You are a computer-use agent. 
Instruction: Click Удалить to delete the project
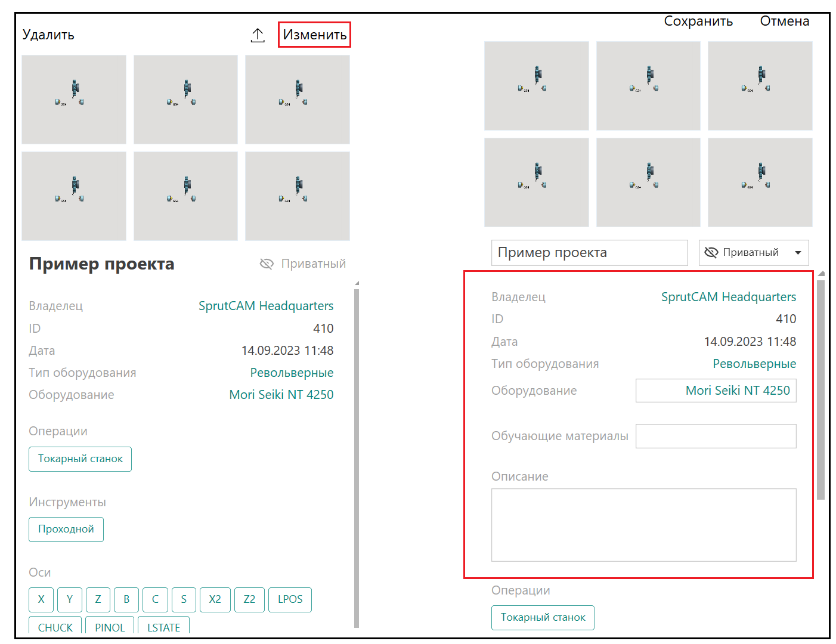click(x=48, y=35)
